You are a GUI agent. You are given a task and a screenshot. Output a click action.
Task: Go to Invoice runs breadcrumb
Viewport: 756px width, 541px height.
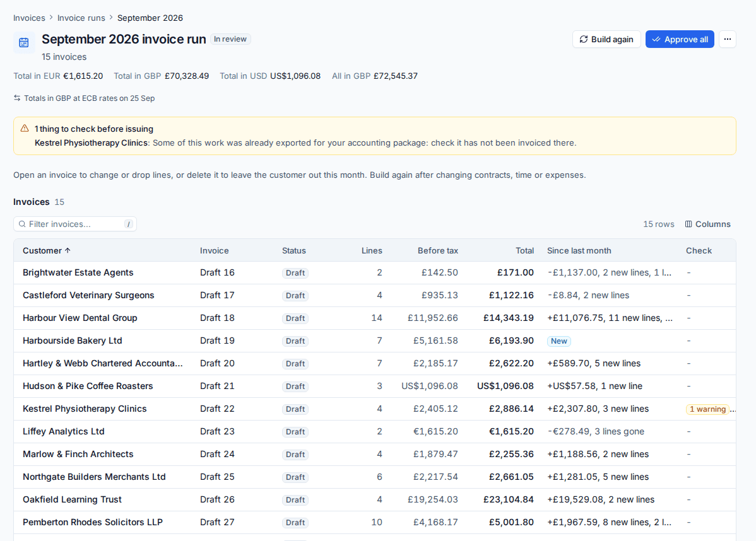81,18
